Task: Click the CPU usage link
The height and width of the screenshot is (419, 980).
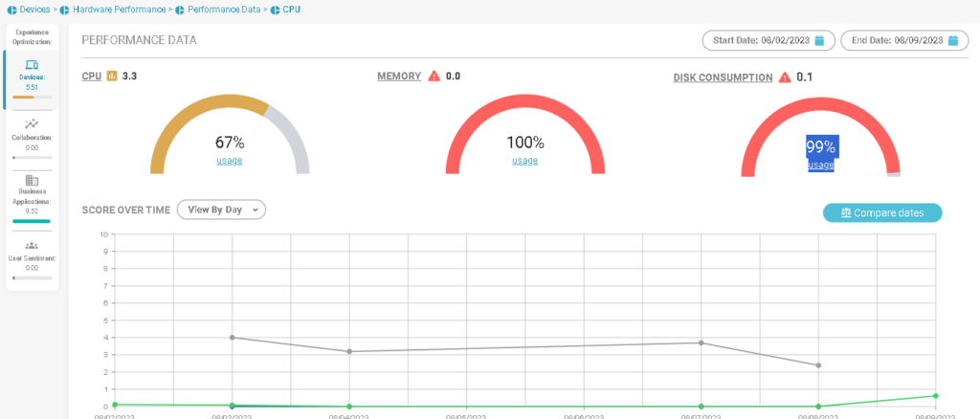Action: coord(230,161)
